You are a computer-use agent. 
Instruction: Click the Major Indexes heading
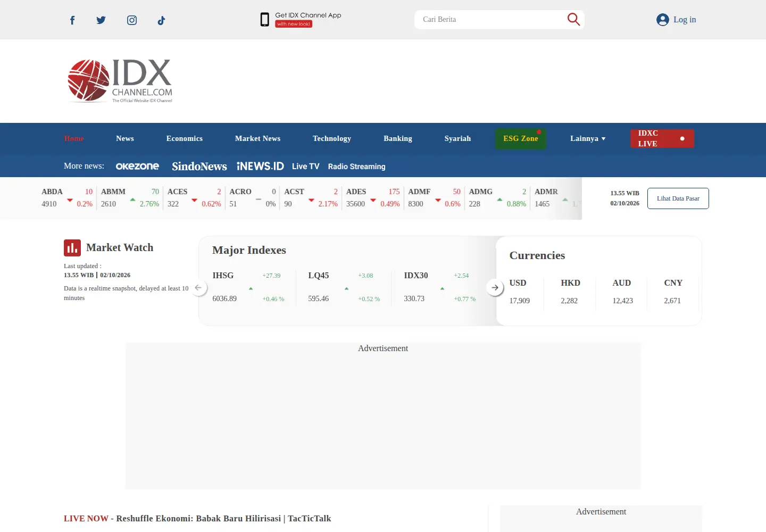click(249, 250)
